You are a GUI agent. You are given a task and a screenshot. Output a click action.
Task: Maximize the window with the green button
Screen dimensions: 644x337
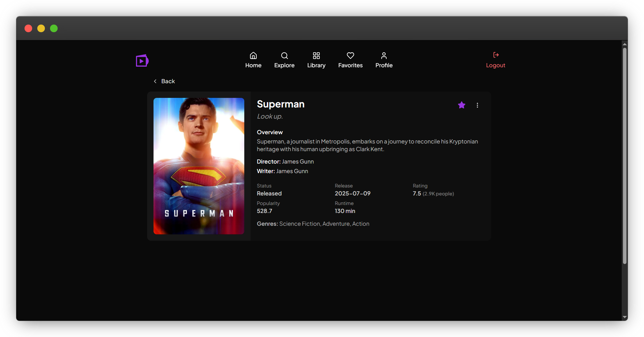tap(54, 28)
